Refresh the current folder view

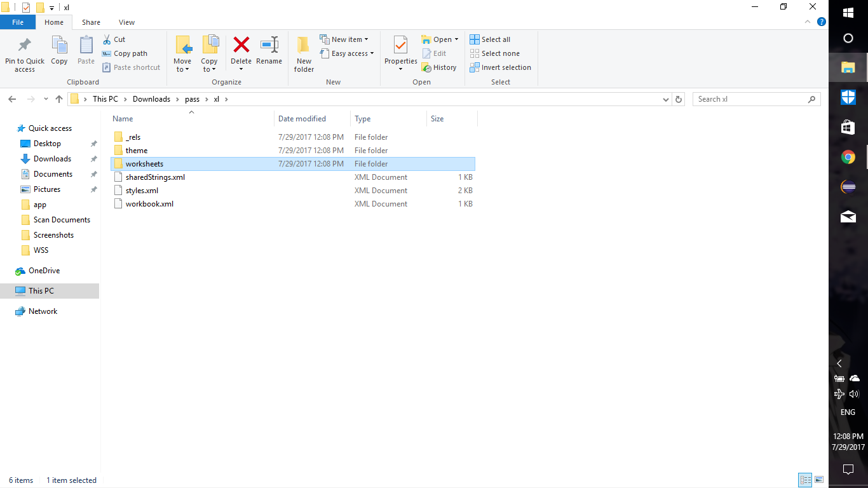[x=679, y=99]
